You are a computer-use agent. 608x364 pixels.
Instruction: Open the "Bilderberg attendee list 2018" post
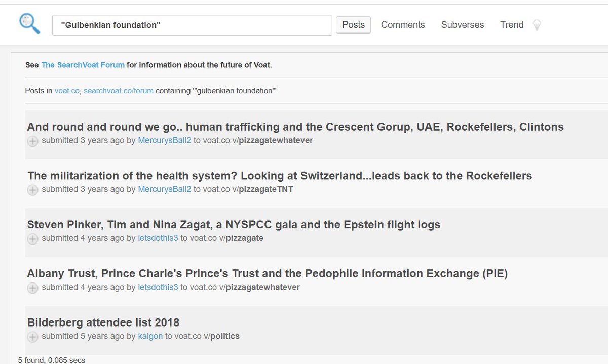pos(103,322)
